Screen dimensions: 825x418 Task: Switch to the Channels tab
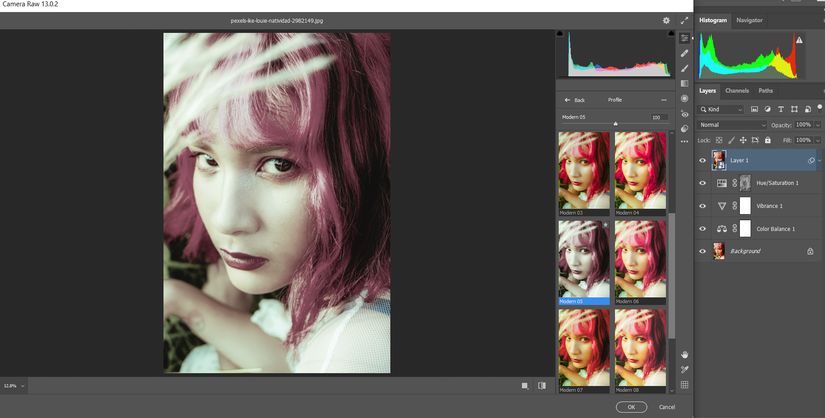tap(737, 91)
